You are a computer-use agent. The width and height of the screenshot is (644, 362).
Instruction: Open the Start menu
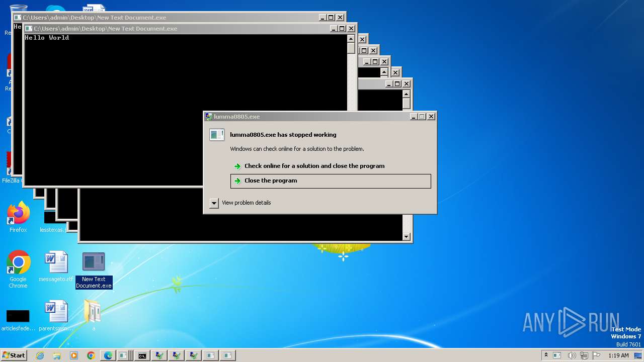(x=14, y=355)
